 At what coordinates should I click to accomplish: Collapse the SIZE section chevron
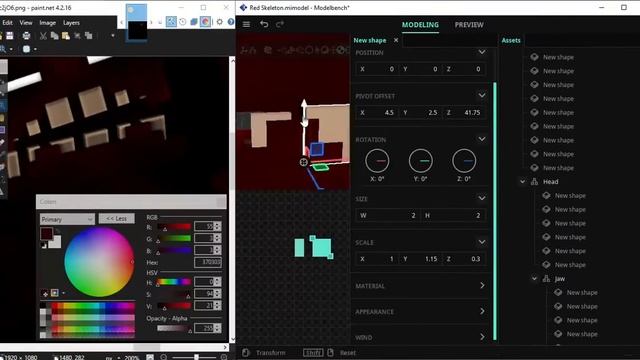482,198
